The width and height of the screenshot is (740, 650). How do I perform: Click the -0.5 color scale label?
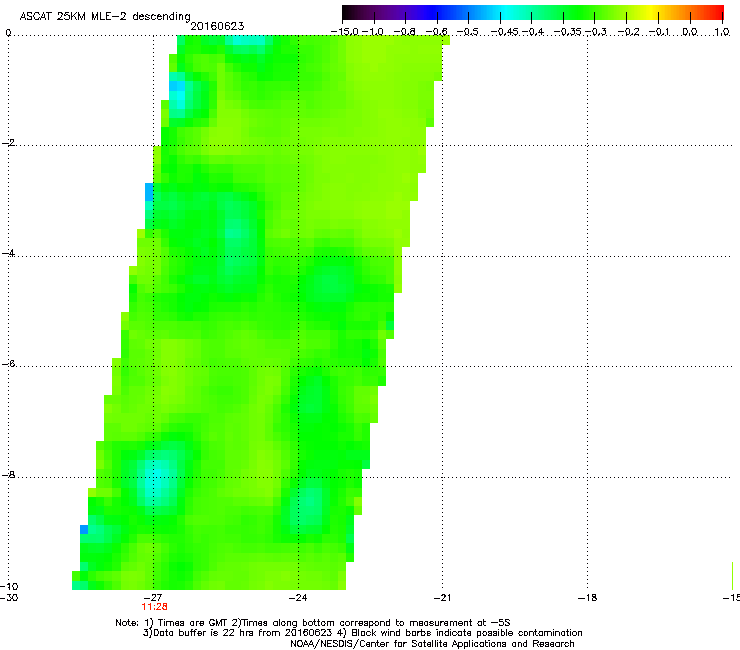(x=468, y=32)
